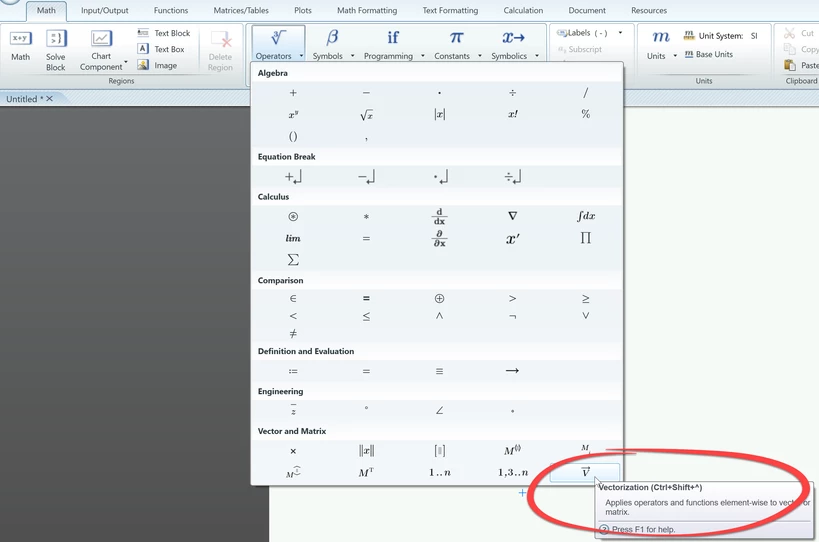Screen dimensions: 819x542
Task: Insert the norm ‖x‖ operator
Action: coord(366,451)
